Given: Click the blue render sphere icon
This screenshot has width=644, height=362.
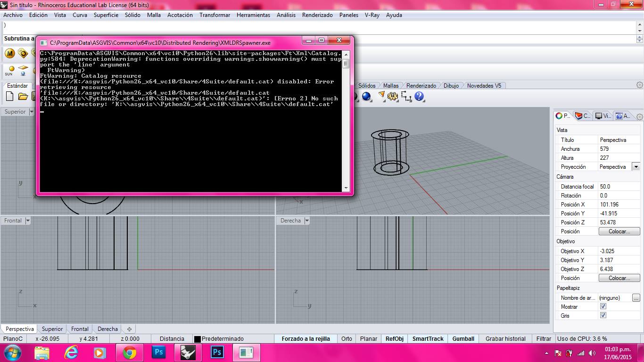Looking at the screenshot, I should click(366, 97).
